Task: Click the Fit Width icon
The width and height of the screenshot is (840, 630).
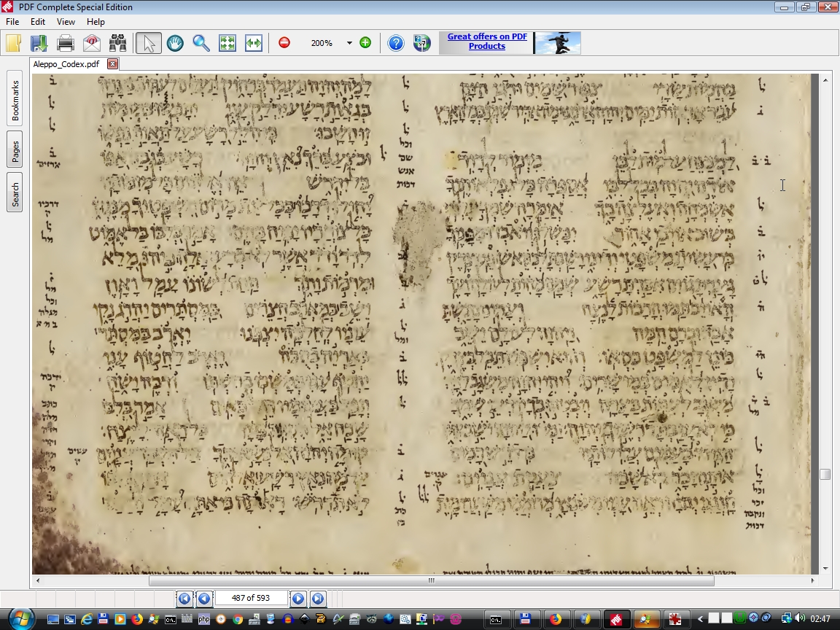Action: coord(253,43)
